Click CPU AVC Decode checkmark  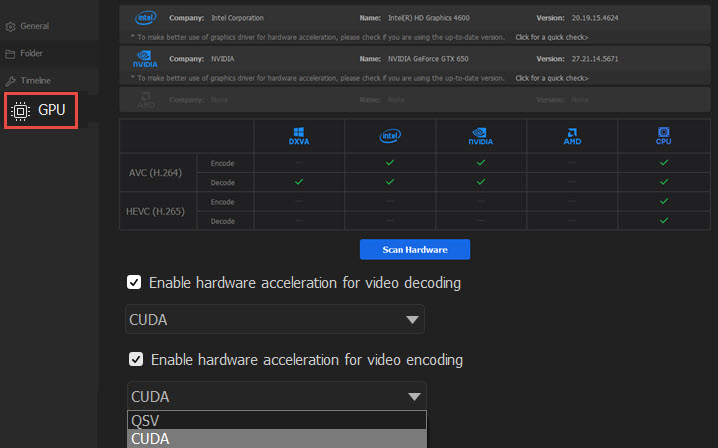click(664, 182)
